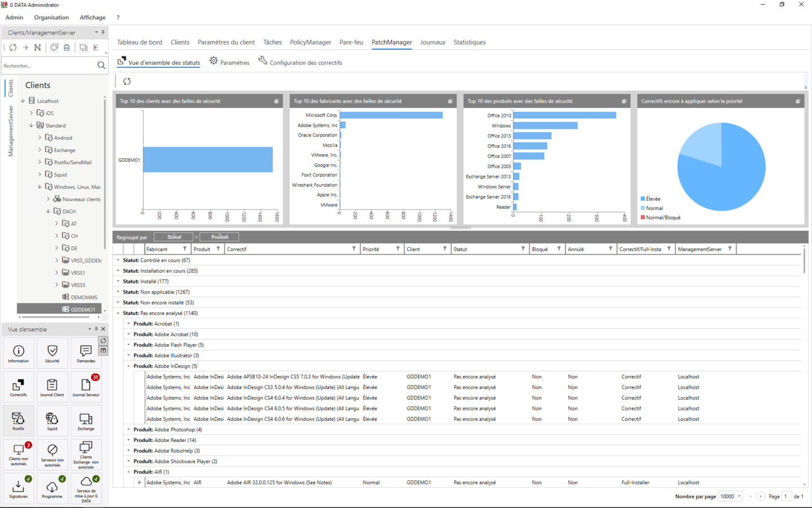Open filter for the Fabricant column
The height and width of the screenshot is (508, 812).
[184, 249]
